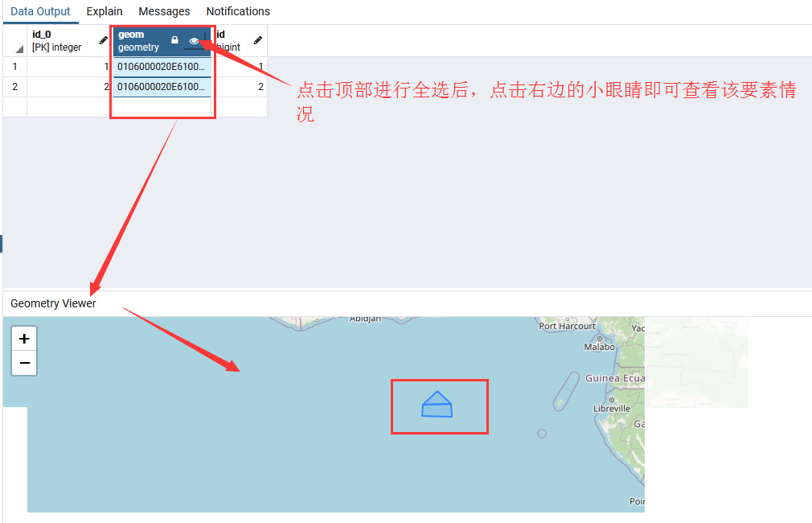Image resolution: width=812 pixels, height=523 pixels.
Task: Click row number 2 to select that row
Action: [14, 86]
